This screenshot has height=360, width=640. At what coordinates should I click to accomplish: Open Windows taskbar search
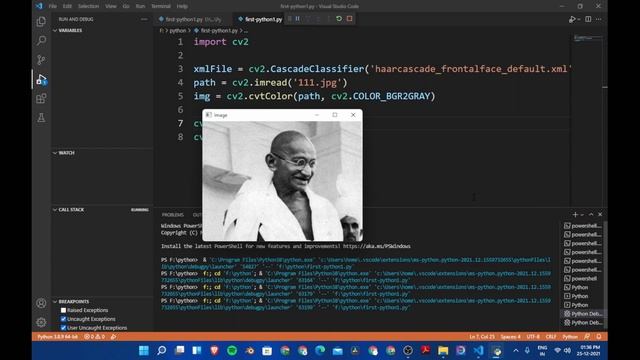click(x=162, y=351)
